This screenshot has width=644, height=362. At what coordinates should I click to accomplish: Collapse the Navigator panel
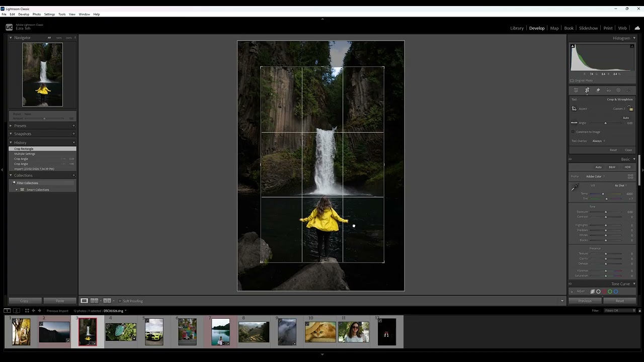(11, 38)
